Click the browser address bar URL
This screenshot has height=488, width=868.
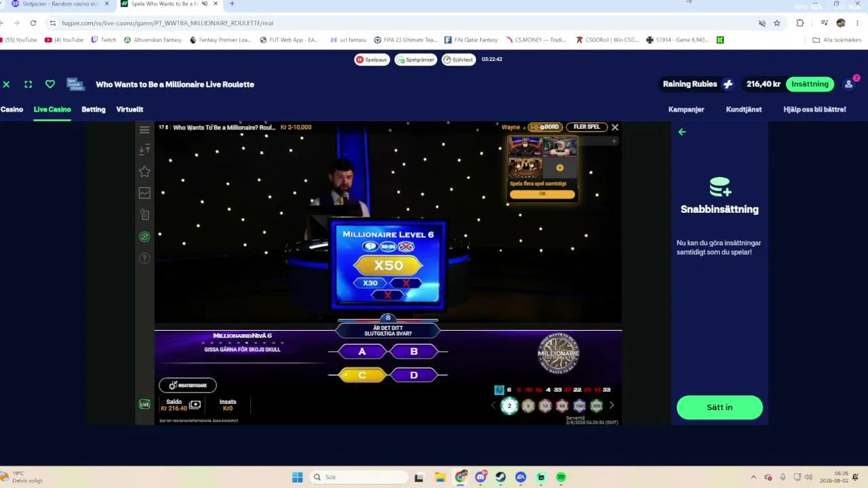tap(167, 23)
